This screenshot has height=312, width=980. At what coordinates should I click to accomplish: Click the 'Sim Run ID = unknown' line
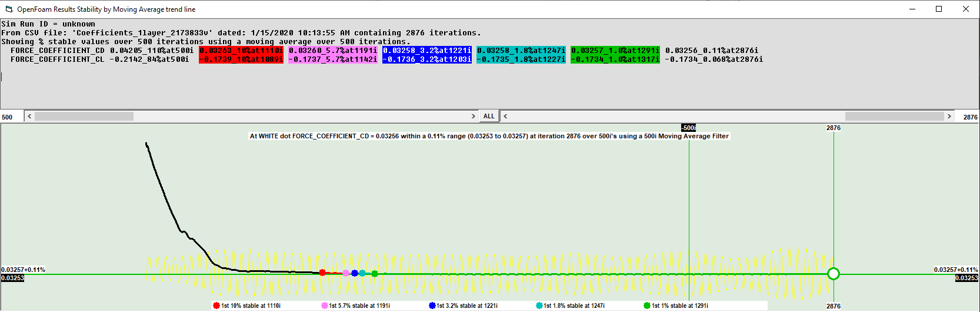pyautogui.click(x=48, y=24)
